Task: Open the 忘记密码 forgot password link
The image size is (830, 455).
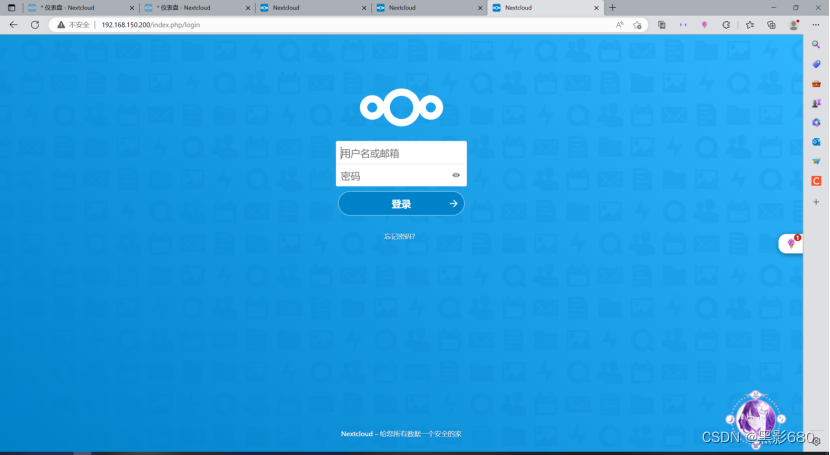Action: tap(400, 236)
